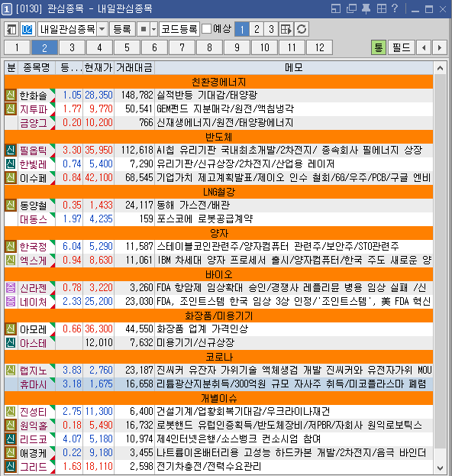The width and height of the screenshot is (452, 476).
Task: Switch to group tab 1
Action: 18,47
